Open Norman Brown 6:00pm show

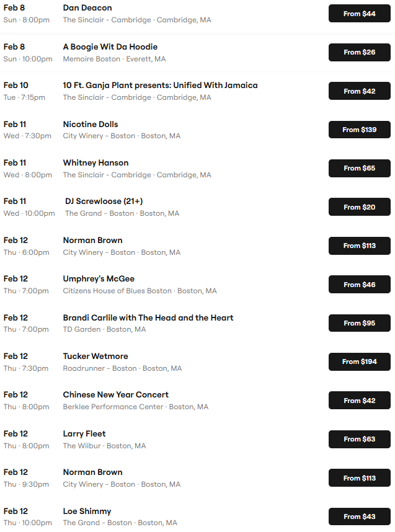point(93,241)
